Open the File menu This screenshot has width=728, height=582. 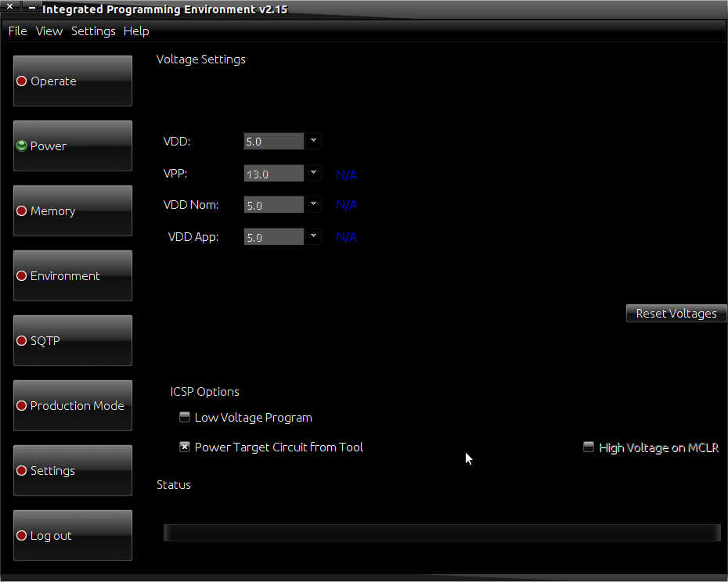point(18,31)
